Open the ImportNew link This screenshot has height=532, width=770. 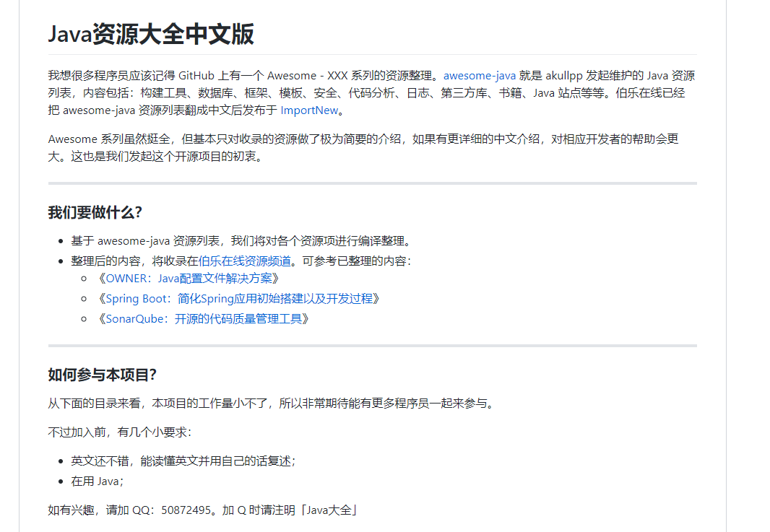coord(309,110)
